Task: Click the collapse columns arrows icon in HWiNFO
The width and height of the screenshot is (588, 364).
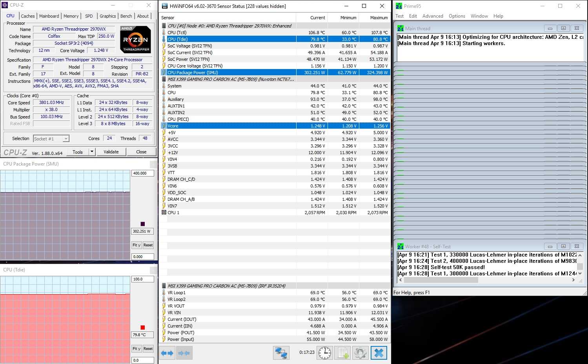Action: [184, 353]
